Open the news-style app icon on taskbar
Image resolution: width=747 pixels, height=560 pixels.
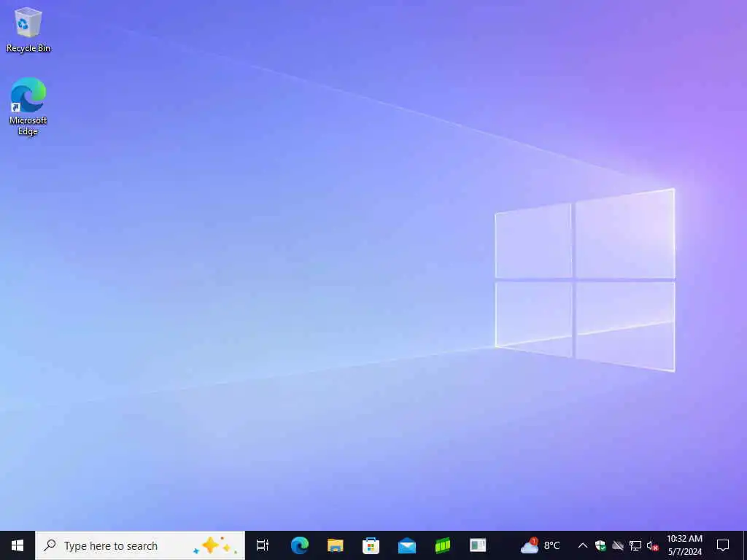tap(478, 545)
